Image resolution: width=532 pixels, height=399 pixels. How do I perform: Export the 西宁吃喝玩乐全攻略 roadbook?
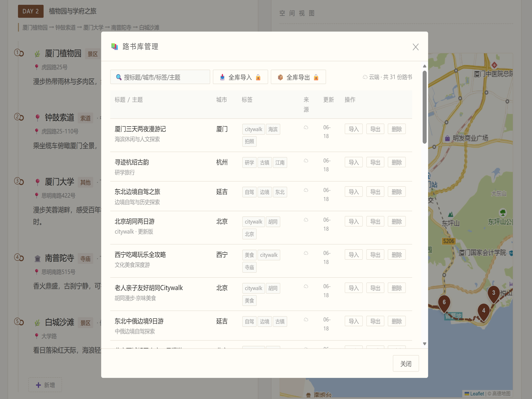point(375,255)
